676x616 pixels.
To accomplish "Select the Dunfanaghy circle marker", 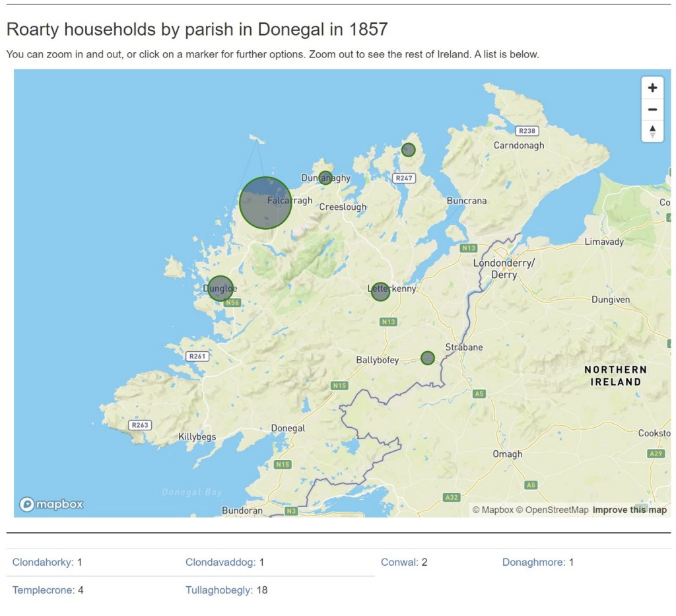I will pos(325,178).
